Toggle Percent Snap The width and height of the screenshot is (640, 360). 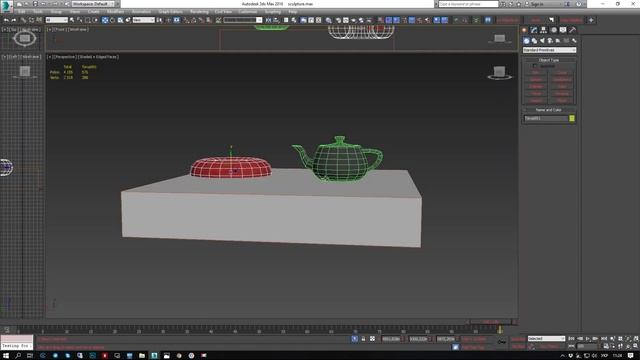tap(201, 20)
